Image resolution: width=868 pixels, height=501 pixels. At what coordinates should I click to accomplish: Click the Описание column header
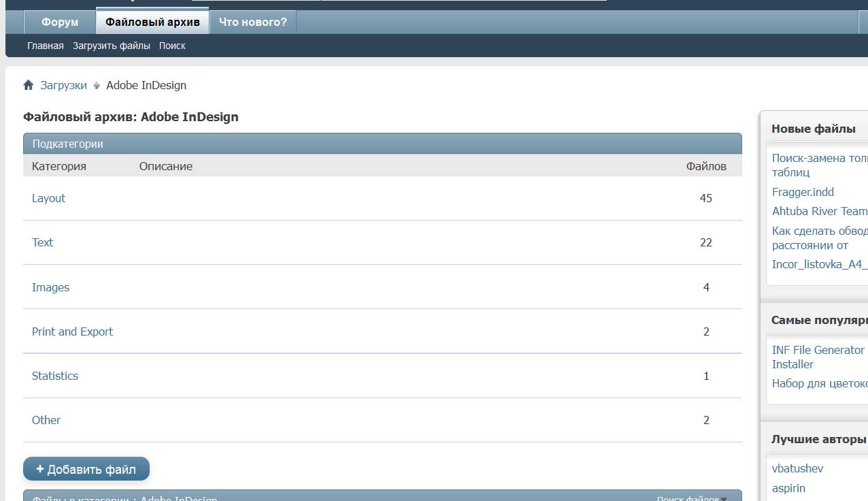(x=166, y=166)
